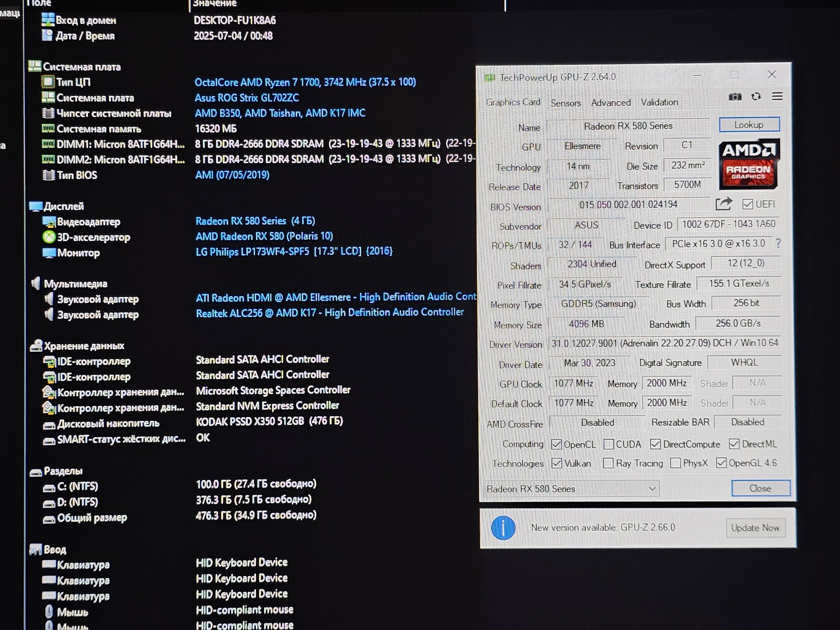Click the Мультимедиа speaker icon
This screenshot has height=630, width=840.
(36, 283)
